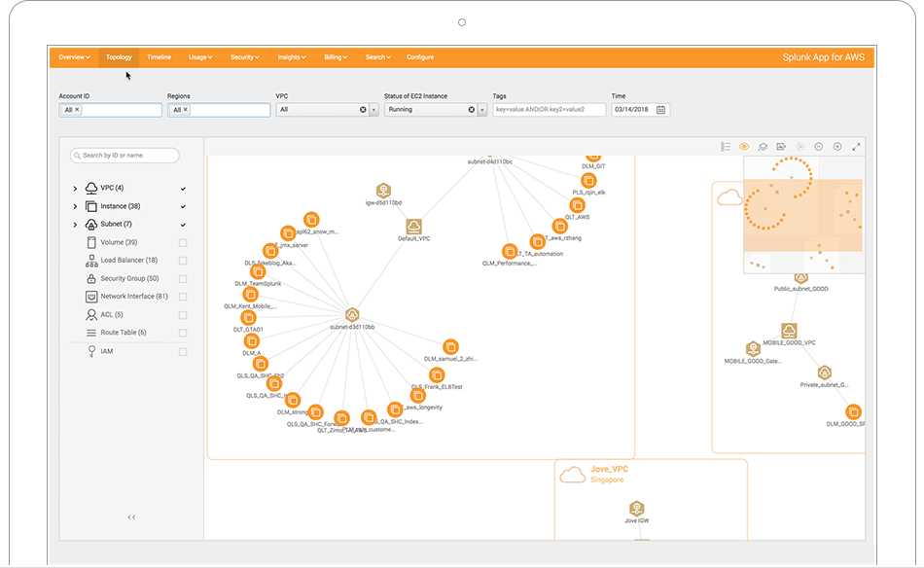
Task: Select the Jove IGW gateway node
Action: click(636, 508)
